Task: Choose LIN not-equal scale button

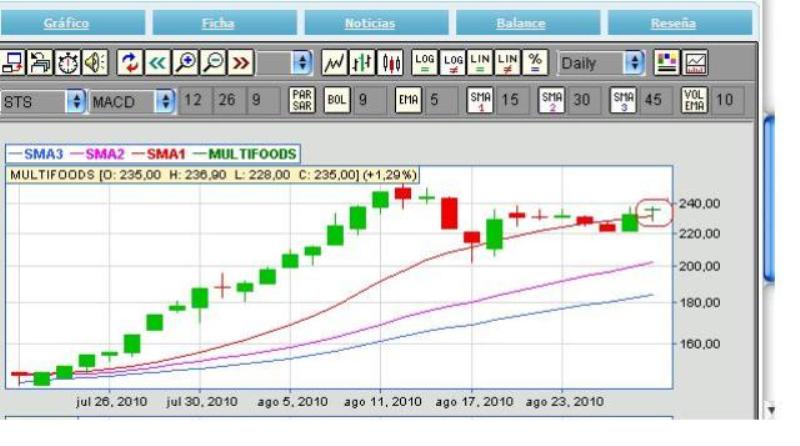Action: pos(508,63)
